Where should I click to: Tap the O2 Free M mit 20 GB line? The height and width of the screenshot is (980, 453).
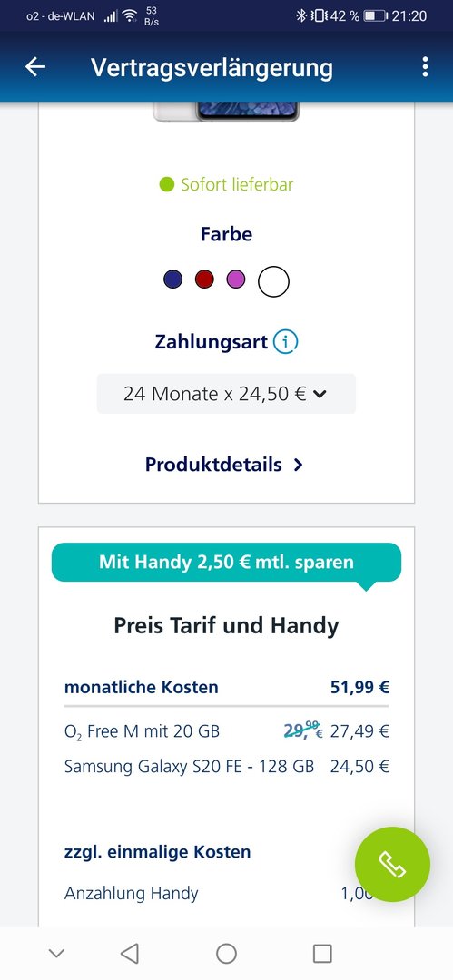coord(227,730)
